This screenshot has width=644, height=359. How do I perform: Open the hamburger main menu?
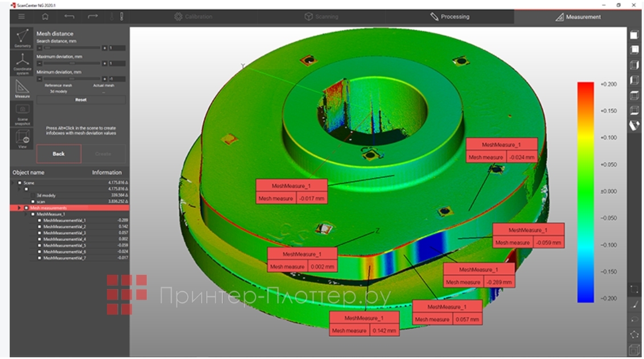click(x=21, y=16)
